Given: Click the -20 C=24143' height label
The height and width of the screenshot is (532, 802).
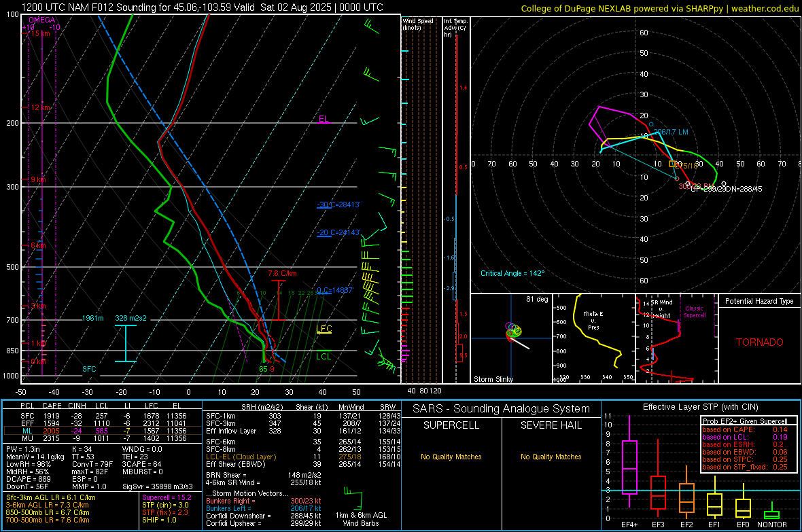Looking at the screenshot, I should (338, 232).
